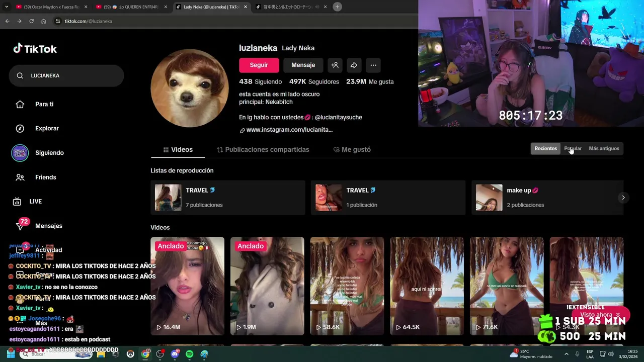Open the three-dots profile options
Screen dimensions: 644x362
coord(373,65)
